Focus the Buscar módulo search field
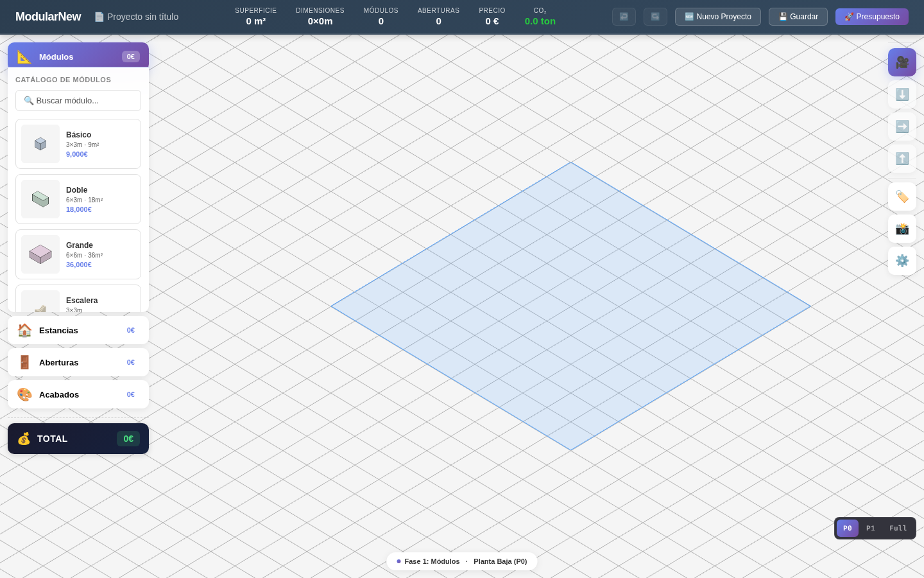The height and width of the screenshot is (578, 924). [78, 101]
